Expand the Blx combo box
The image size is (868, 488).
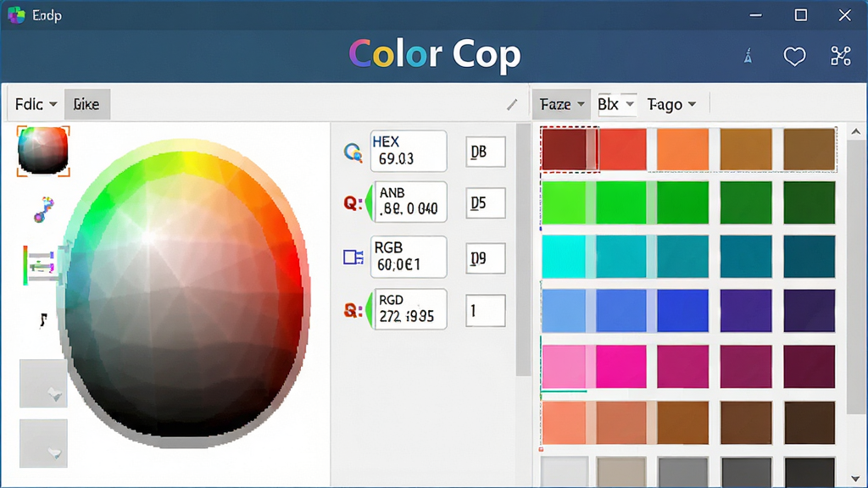[x=617, y=104]
